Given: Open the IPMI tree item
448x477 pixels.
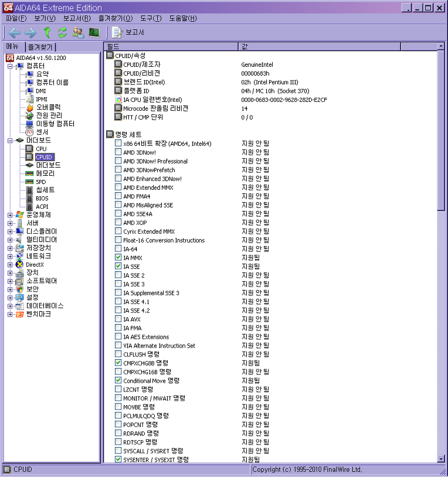Looking at the screenshot, I should 42,99.
